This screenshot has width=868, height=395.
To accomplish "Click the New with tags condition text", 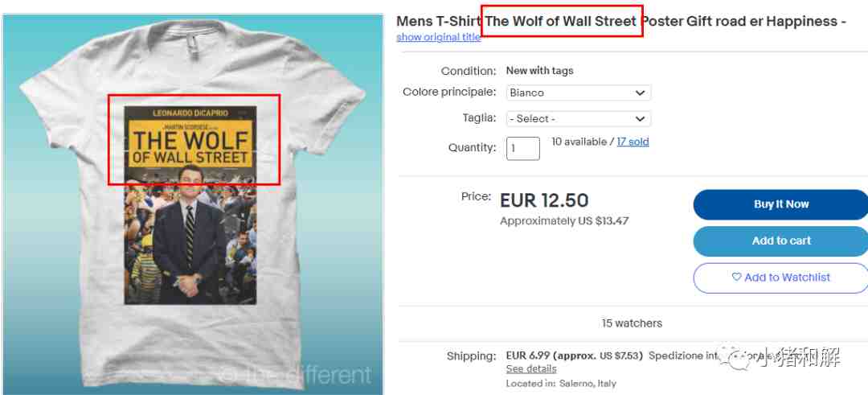I will 540,71.
